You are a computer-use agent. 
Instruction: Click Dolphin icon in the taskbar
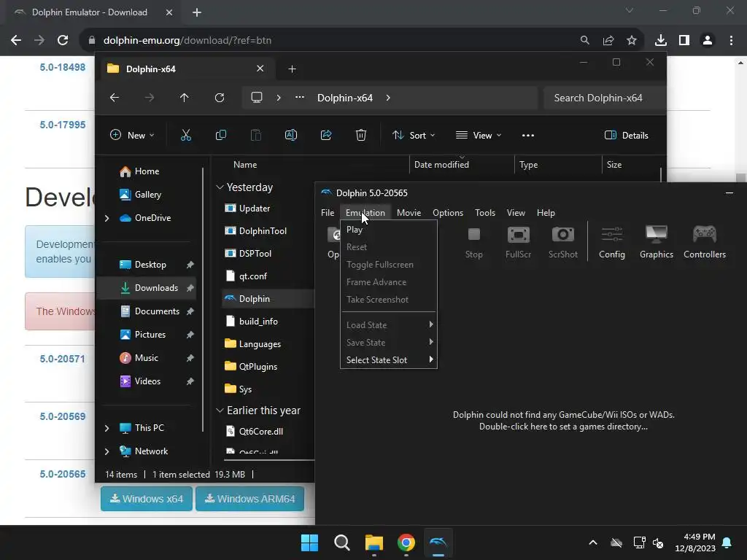pos(438,542)
